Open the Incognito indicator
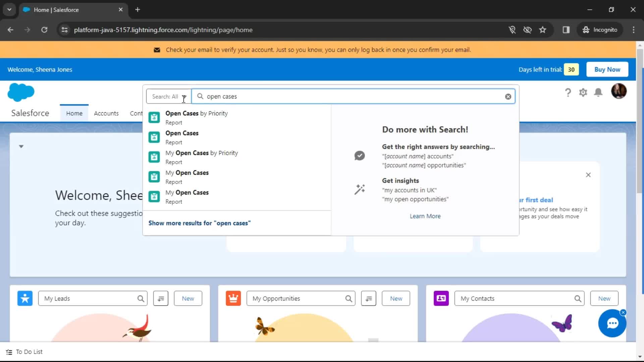The height and width of the screenshot is (362, 644). coord(600,30)
